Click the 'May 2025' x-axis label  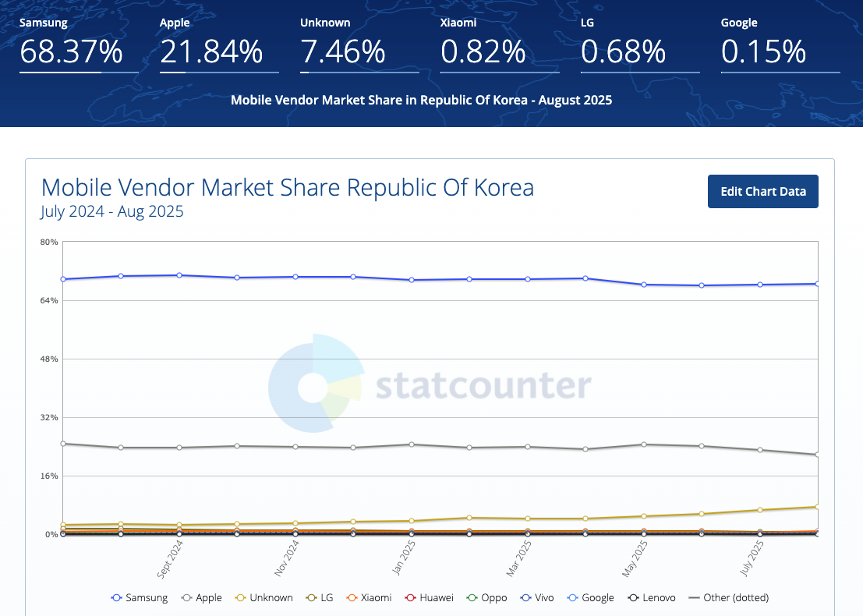635,558
